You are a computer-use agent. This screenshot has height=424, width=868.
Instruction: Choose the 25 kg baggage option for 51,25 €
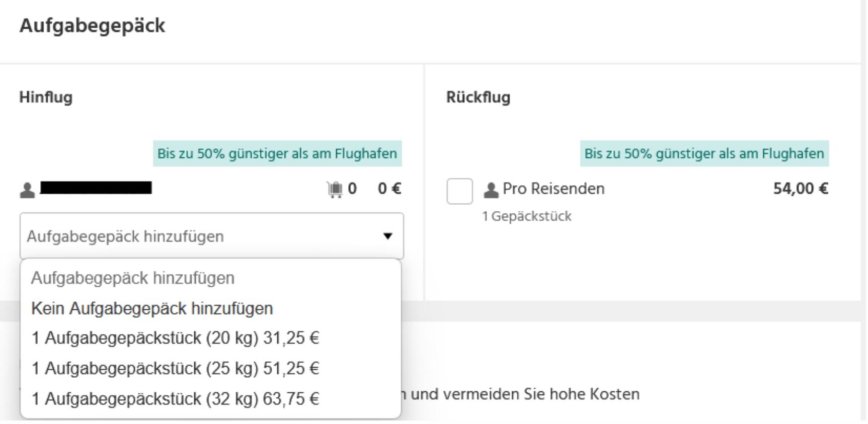[x=175, y=368]
